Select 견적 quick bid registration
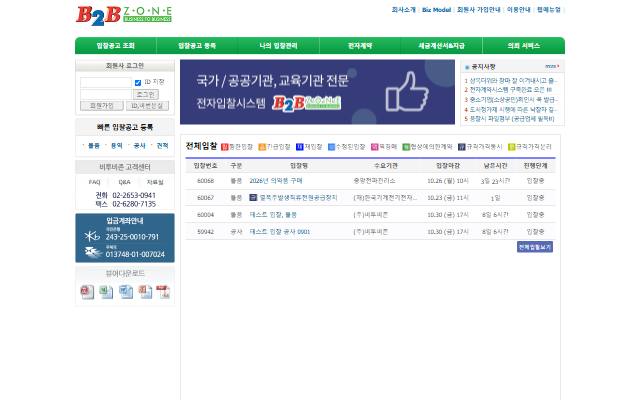 coord(162,146)
